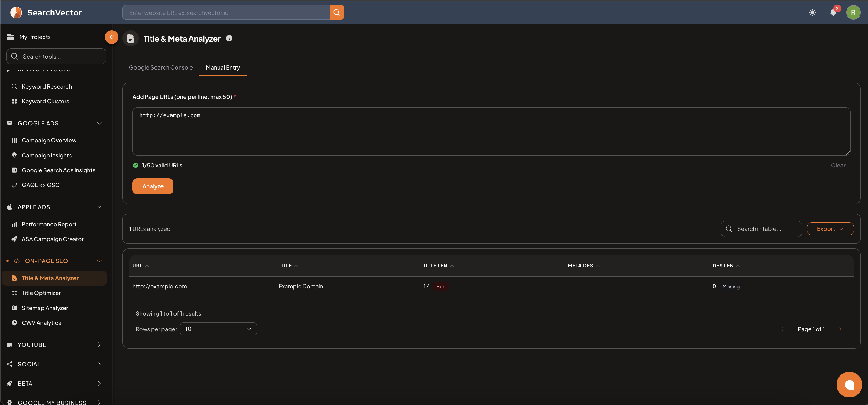Open Google Search Ads Insights

pyautogui.click(x=58, y=170)
